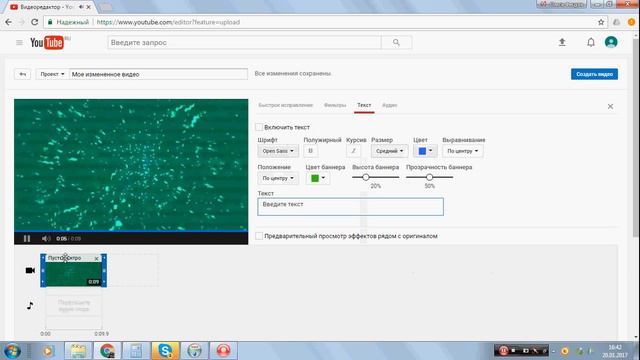Toggle Курсив italic text button

[x=353, y=151]
